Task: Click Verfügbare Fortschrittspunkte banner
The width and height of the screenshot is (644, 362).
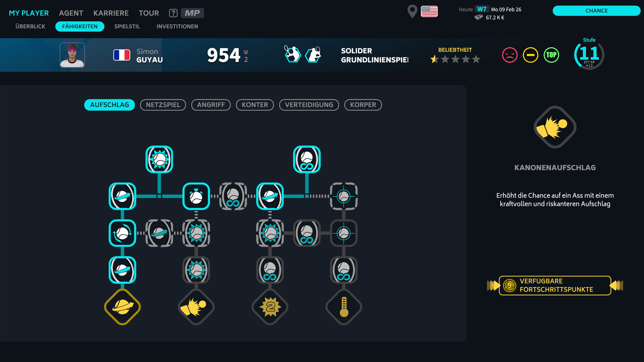Action: pyautogui.click(x=555, y=286)
